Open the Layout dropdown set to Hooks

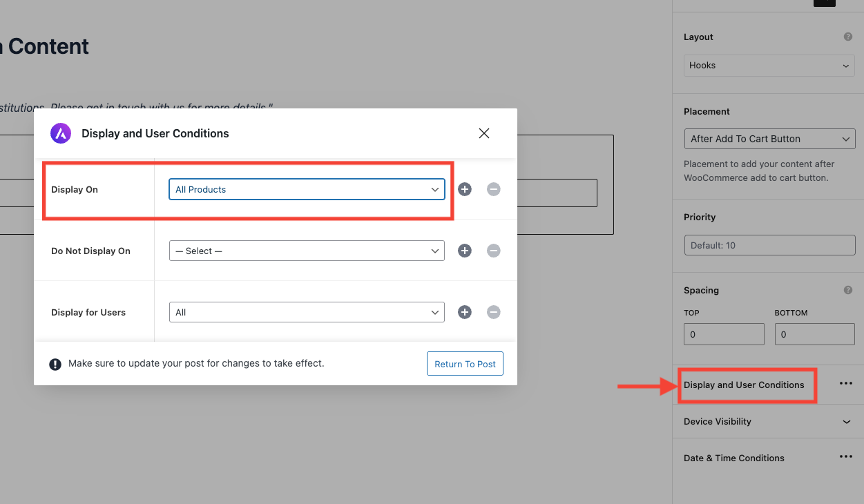(x=769, y=66)
